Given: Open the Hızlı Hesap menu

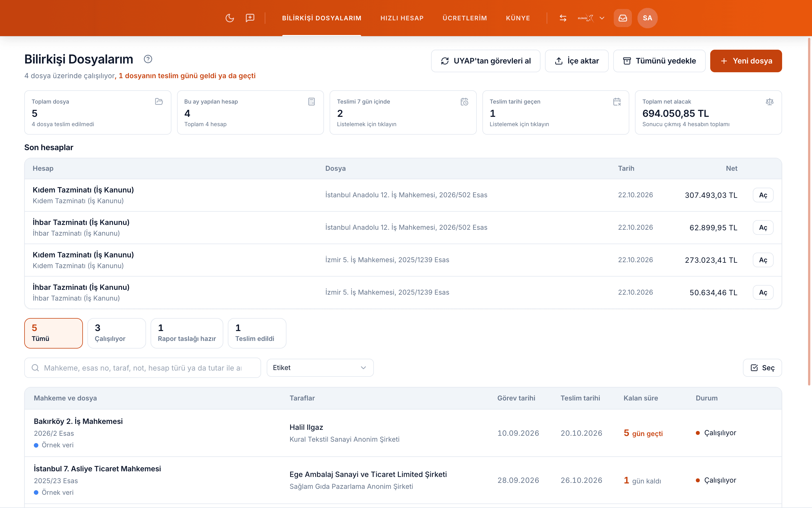Looking at the screenshot, I should coord(402,18).
